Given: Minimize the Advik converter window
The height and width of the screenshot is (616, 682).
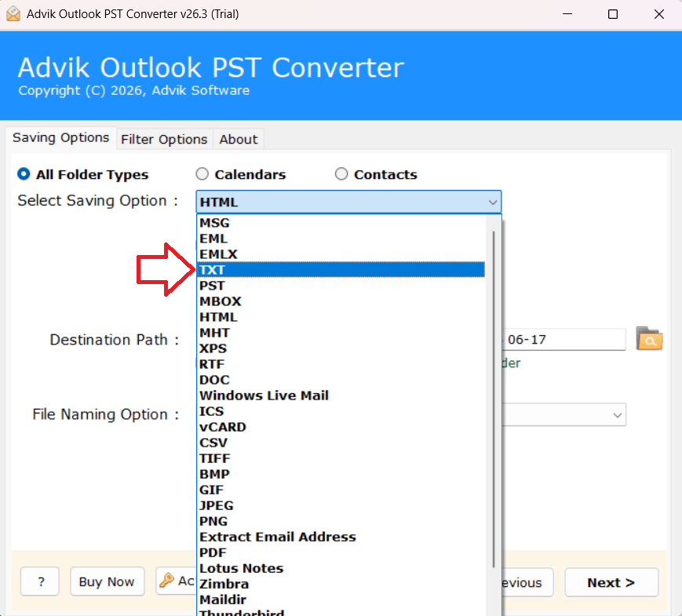Looking at the screenshot, I should click(567, 14).
